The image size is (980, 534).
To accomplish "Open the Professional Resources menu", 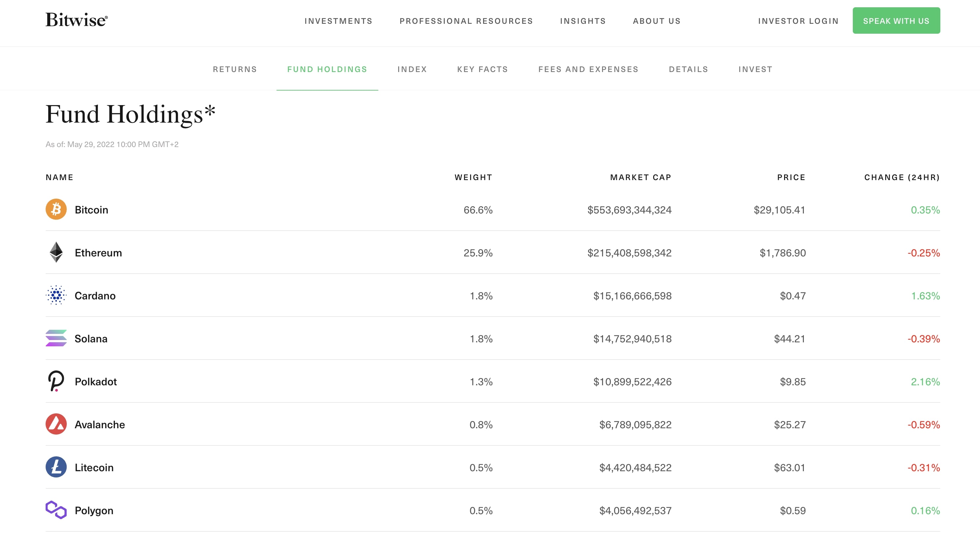I will pyautogui.click(x=466, y=21).
